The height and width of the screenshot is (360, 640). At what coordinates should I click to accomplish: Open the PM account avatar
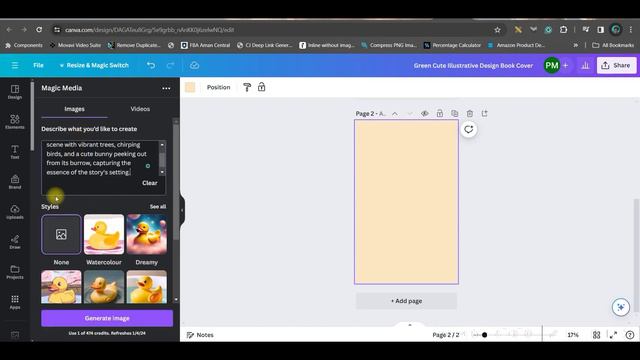pos(552,65)
